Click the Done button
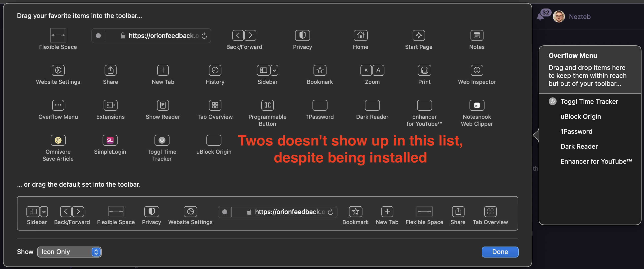This screenshot has width=644, height=269. click(x=500, y=252)
